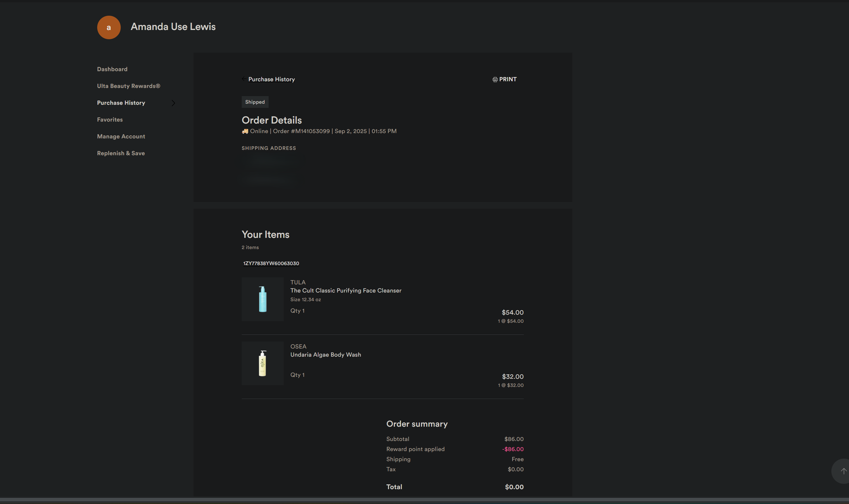Click the Shipping 'Free' value
Screen dimensions: 849x504
click(x=517, y=459)
